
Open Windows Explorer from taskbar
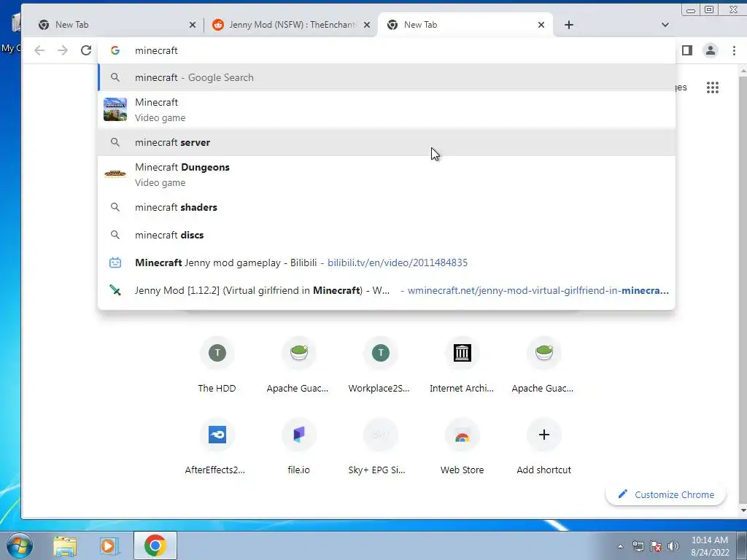click(x=65, y=545)
